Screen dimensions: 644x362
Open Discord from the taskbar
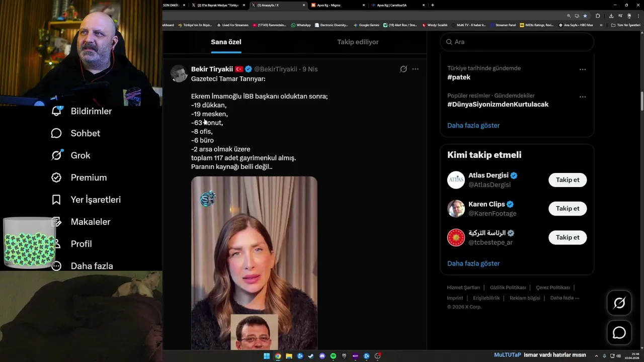(322, 356)
